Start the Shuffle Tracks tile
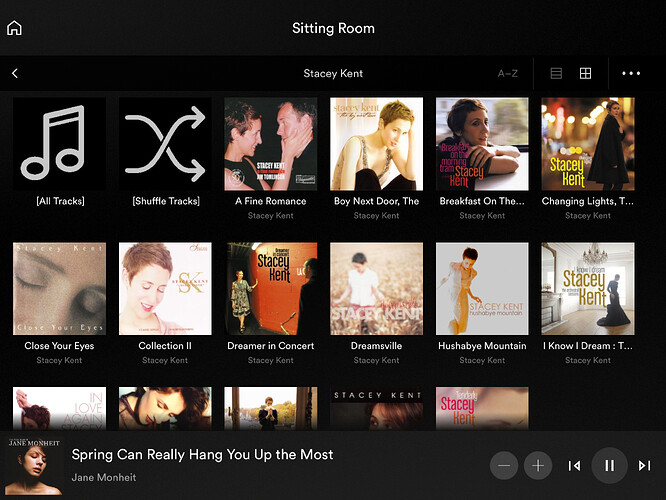This screenshot has height=500, width=666. [x=165, y=144]
